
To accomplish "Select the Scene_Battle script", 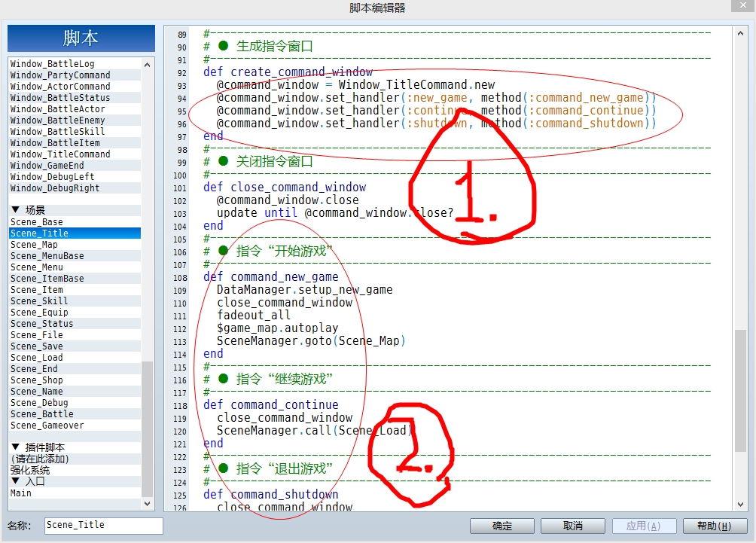I will [x=75, y=414].
